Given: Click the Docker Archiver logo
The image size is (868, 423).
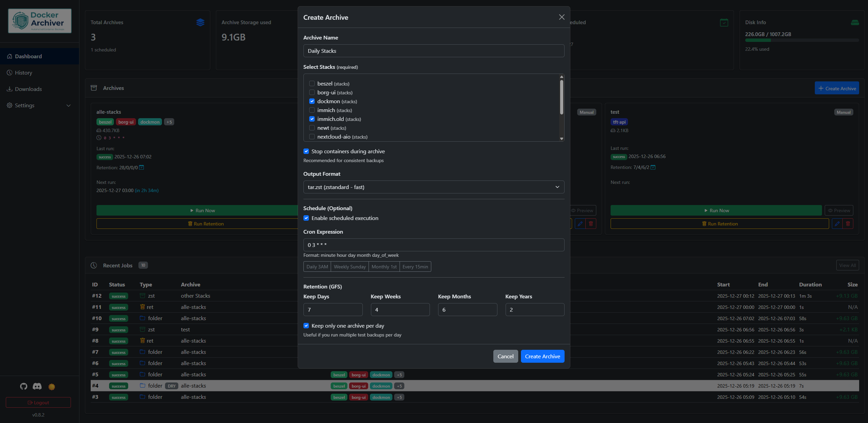Looking at the screenshot, I should pos(40,21).
